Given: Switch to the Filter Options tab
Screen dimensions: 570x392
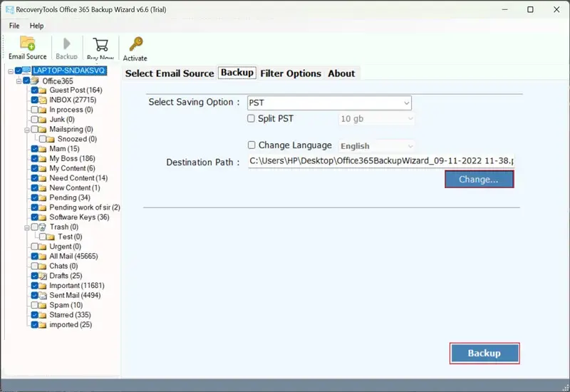Looking at the screenshot, I should (x=290, y=73).
